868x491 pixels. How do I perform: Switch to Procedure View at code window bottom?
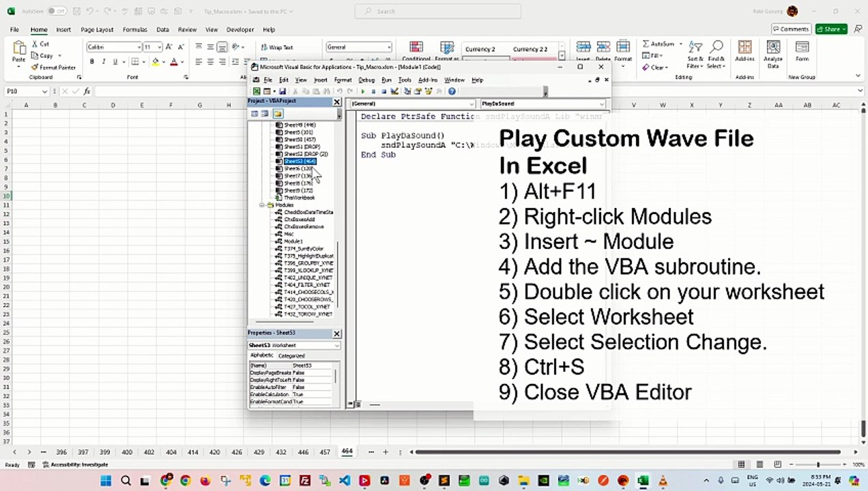pos(351,404)
